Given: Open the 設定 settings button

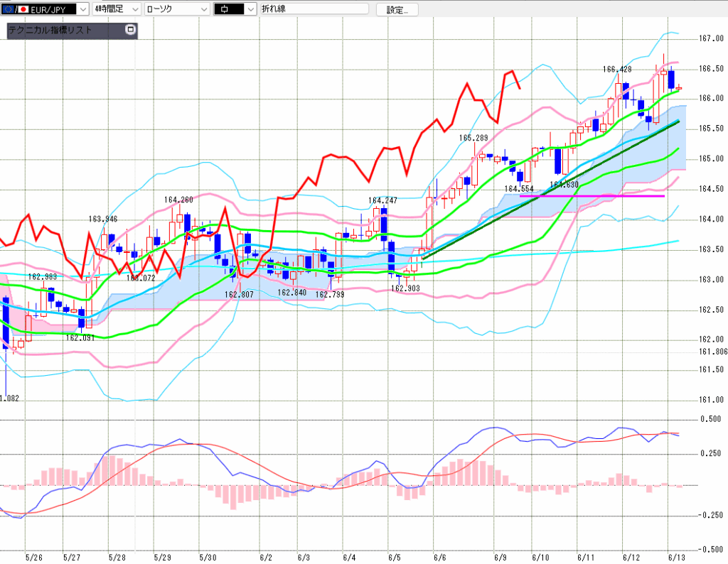Looking at the screenshot, I should coord(397,10).
